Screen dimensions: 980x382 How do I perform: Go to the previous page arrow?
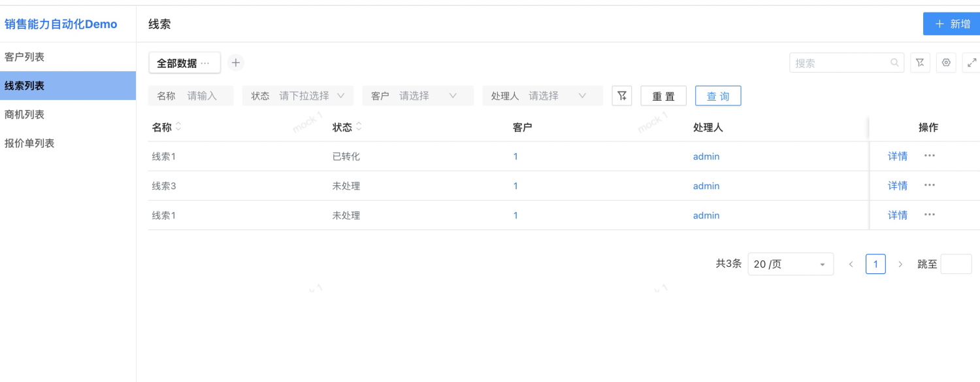851,264
